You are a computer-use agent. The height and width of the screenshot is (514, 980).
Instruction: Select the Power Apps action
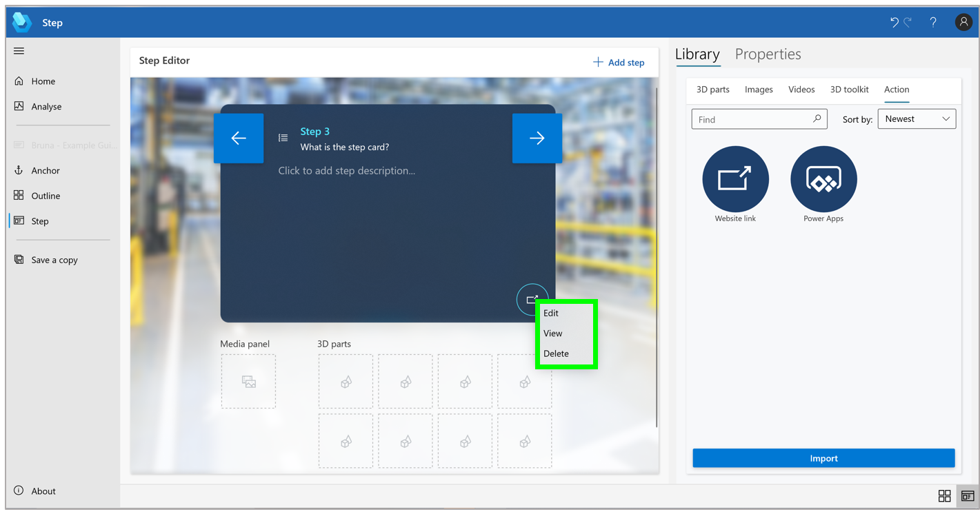click(823, 178)
